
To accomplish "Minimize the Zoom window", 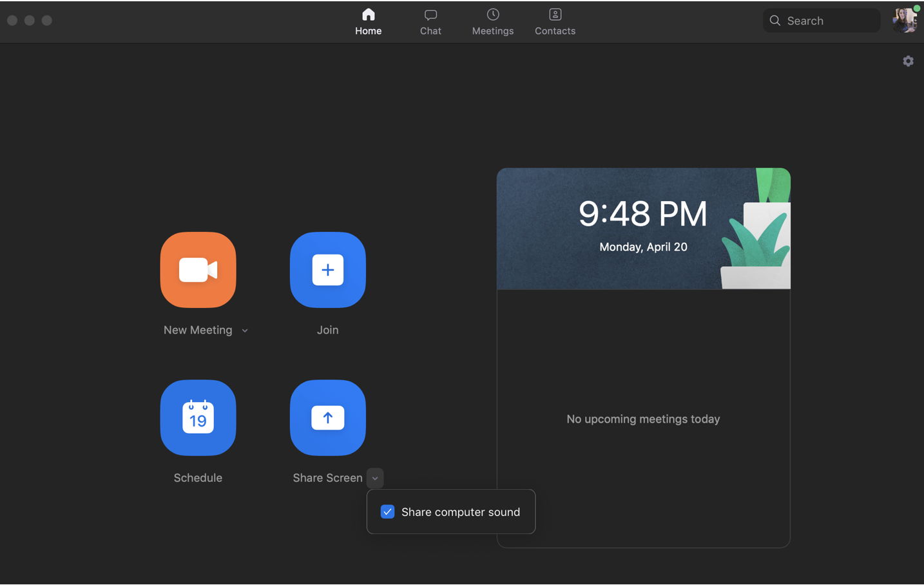I will coord(30,21).
